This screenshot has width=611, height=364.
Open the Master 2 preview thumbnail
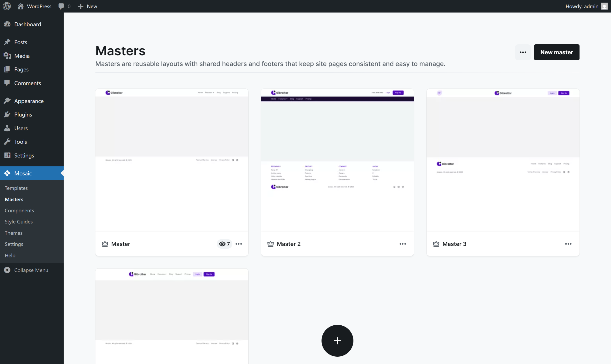(x=337, y=160)
